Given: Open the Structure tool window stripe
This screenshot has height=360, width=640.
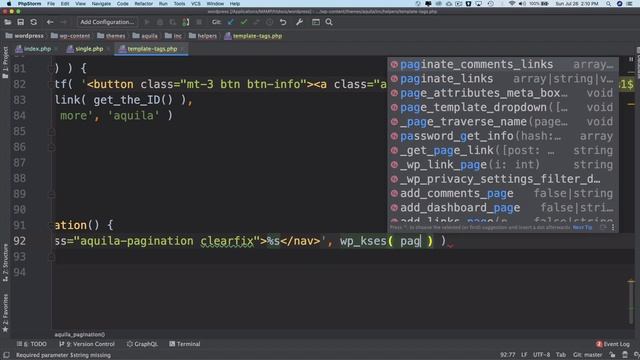Looking at the screenshot, I should [5, 262].
